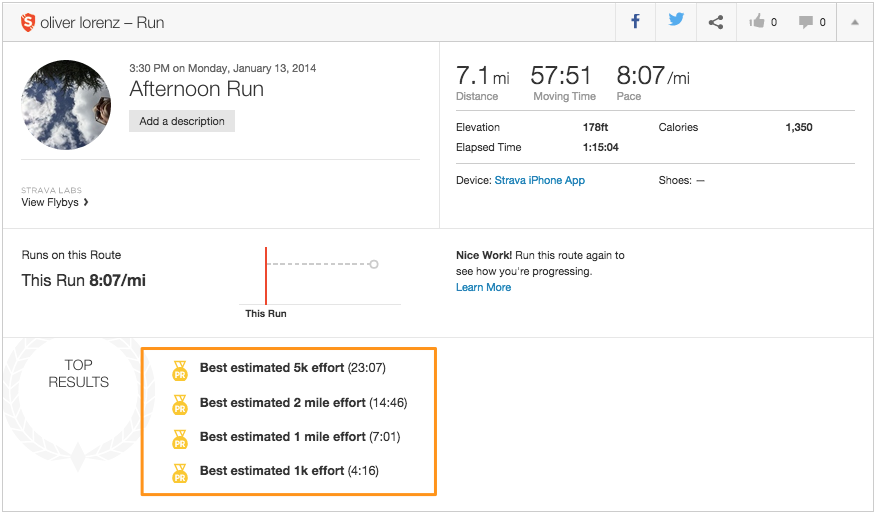875x513 pixels.
Task: Share the run on Facebook
Action: 635,21
